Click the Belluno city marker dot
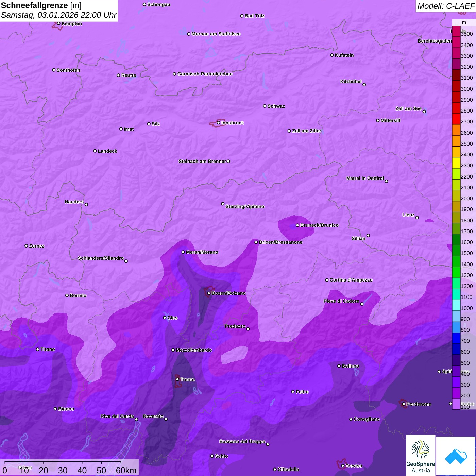The image size is (476, 476). tap(339, 366)
